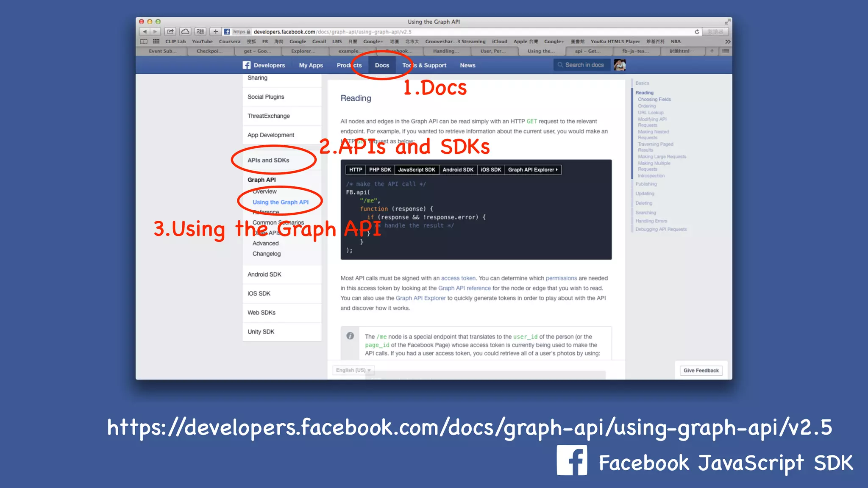Click the Safari back arrow button
Viewport: 868px width, 488px height.
(x=145, y=32)
